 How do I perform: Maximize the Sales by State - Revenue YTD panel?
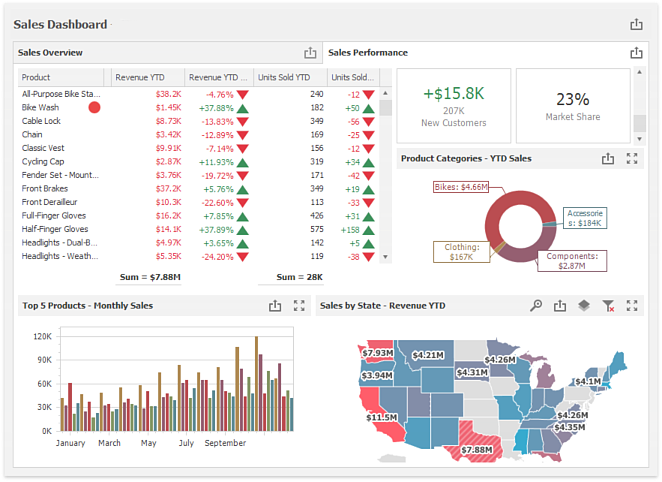coord(632,306)
